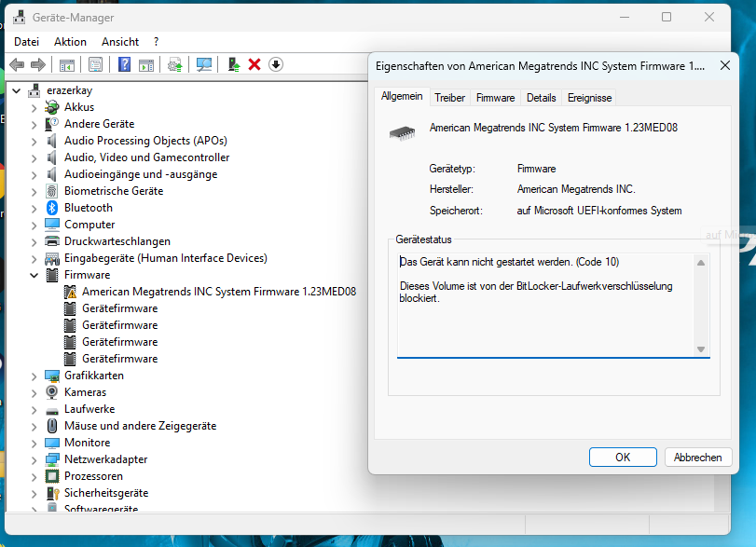Click the Gerätestatus scrollbar down arrow
756x547 pixels.
pos(701,349)
